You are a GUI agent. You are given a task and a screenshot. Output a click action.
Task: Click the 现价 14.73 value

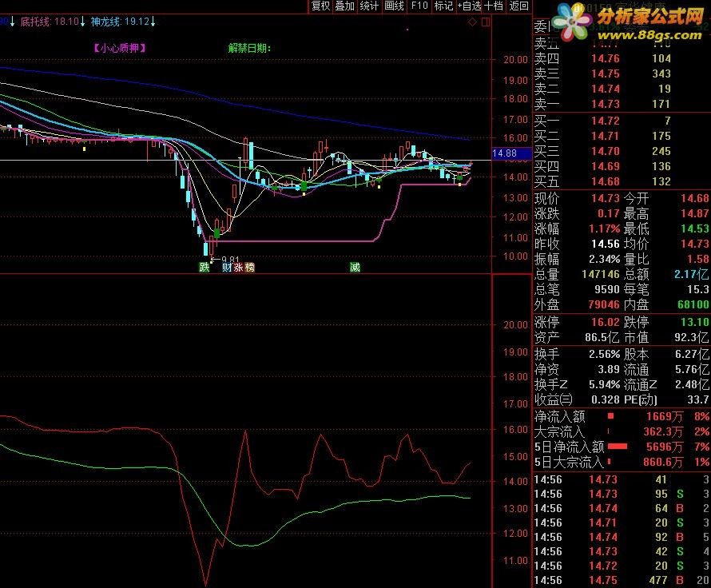coord(605,198)
